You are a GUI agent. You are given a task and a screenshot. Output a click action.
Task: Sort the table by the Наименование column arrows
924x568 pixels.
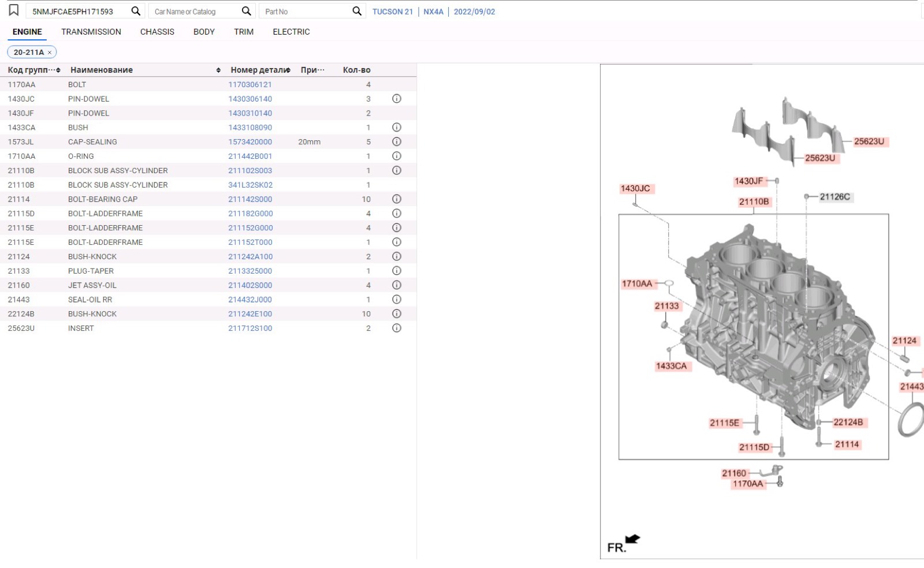tap(218, 70)
